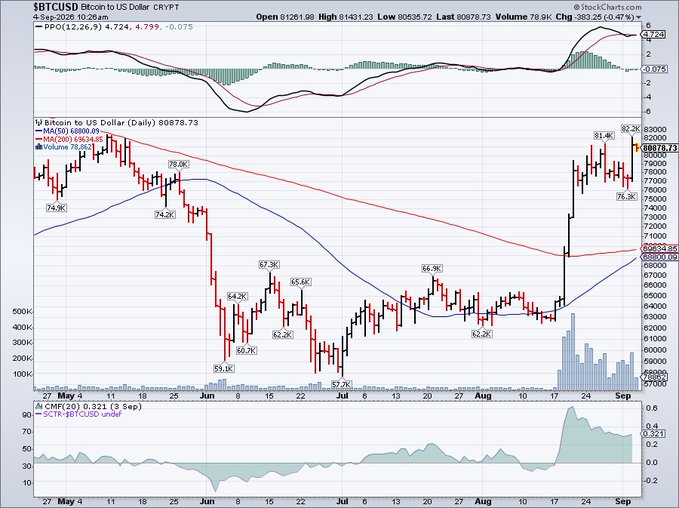Viewport: 679px width, 508px height.
Task: Click the PPO(12,26,9) indicator legend
Action: [119, 27]
